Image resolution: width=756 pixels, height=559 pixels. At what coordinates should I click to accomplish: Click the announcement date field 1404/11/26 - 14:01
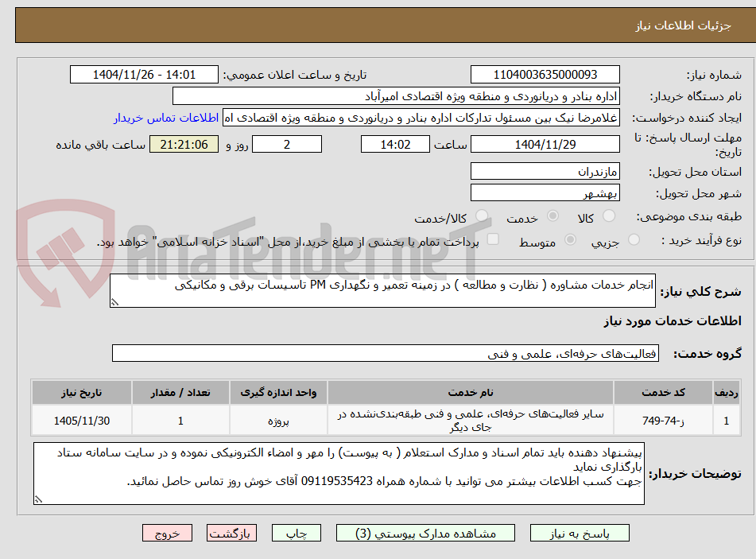pos(144,75)
